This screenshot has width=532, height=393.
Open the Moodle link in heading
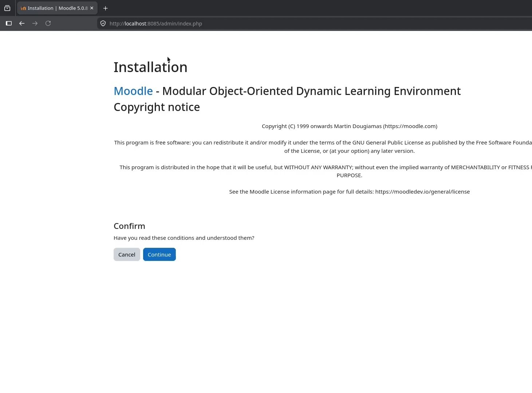(x=133, y=91)
